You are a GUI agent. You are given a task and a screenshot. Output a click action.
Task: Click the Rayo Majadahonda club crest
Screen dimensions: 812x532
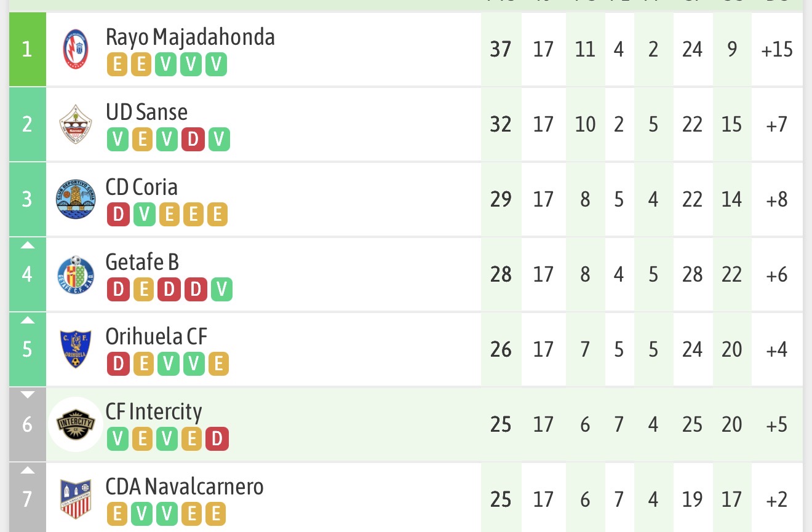click(x=76, y=49)
